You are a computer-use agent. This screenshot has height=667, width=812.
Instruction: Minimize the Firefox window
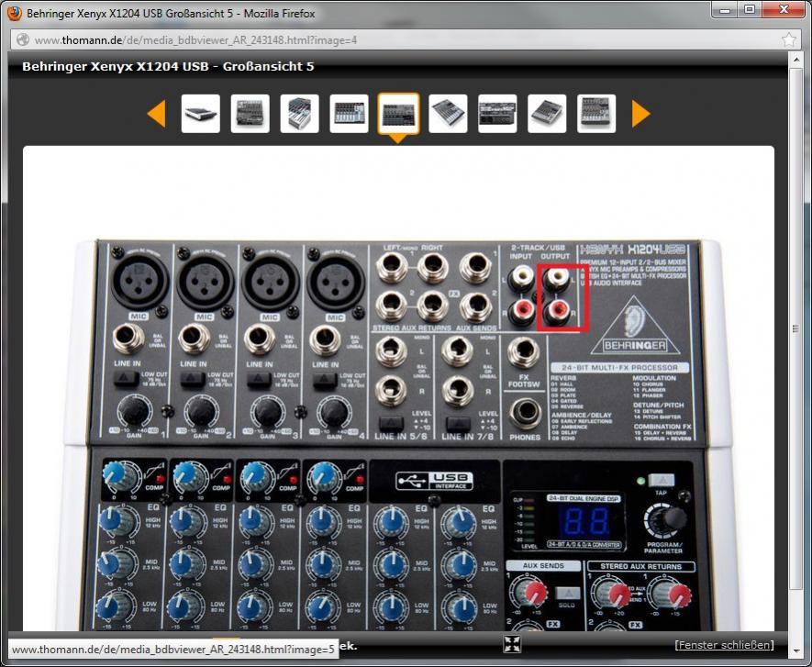click(x=725, y=9)
